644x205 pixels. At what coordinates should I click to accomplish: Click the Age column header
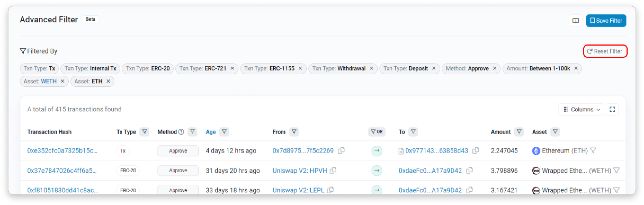click(211, 132)
